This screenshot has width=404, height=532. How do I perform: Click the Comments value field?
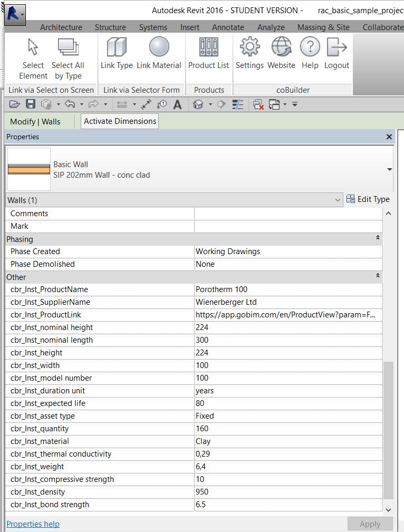(x=288, y=214)
